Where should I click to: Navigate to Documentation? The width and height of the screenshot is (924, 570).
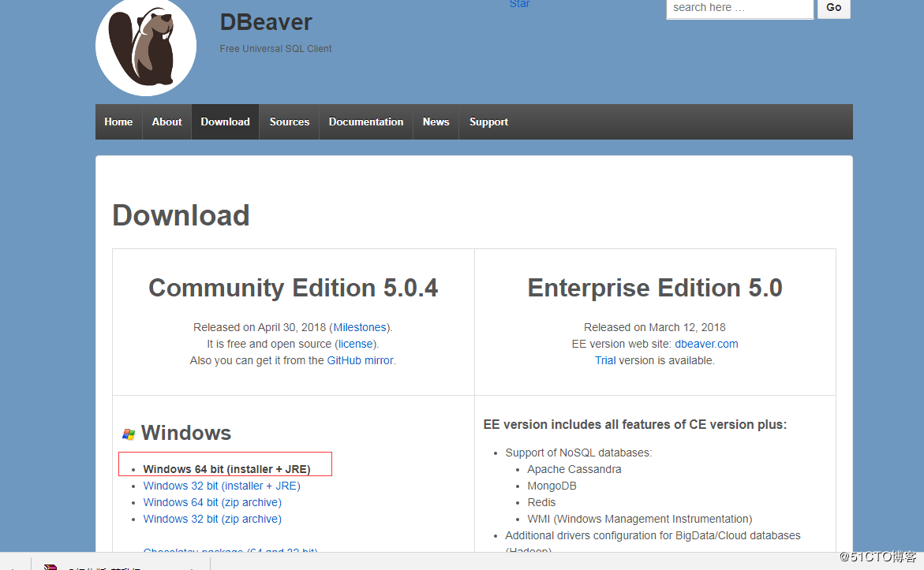click(x=365, y=122)
